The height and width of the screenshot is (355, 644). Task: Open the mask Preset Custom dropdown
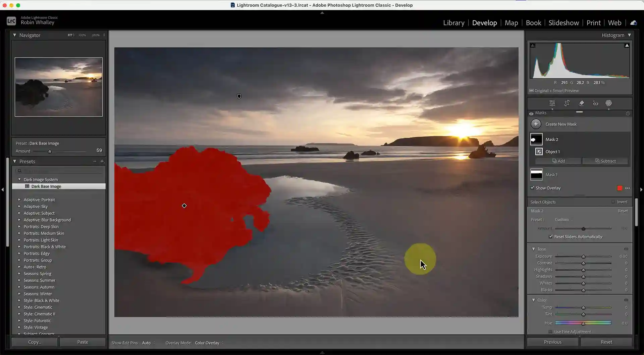coord(564,220)
